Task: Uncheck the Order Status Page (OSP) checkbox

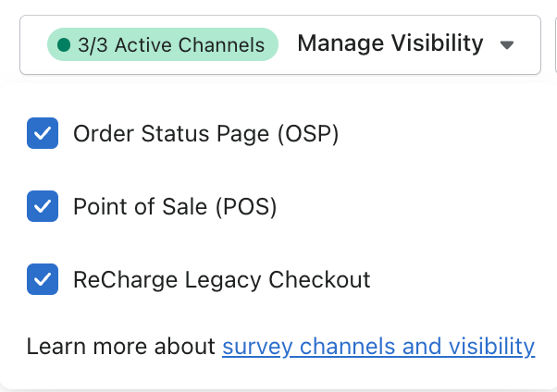Action: click(43, 134)
